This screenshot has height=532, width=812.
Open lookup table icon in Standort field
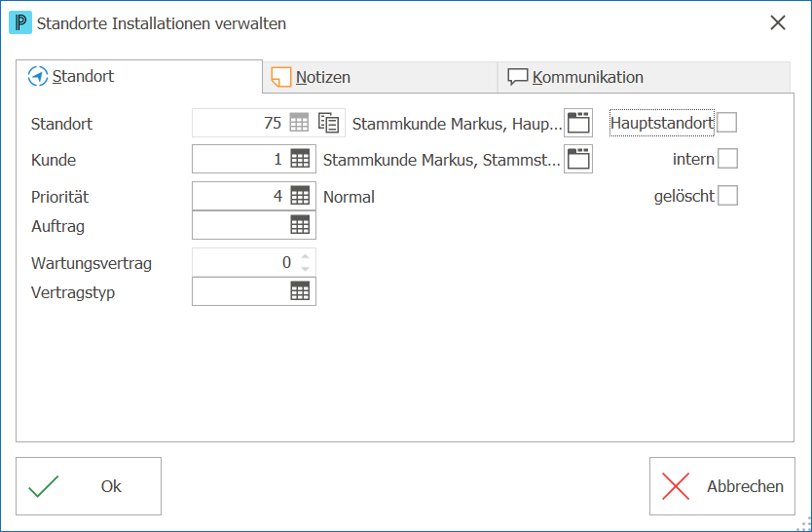point(299,123)
